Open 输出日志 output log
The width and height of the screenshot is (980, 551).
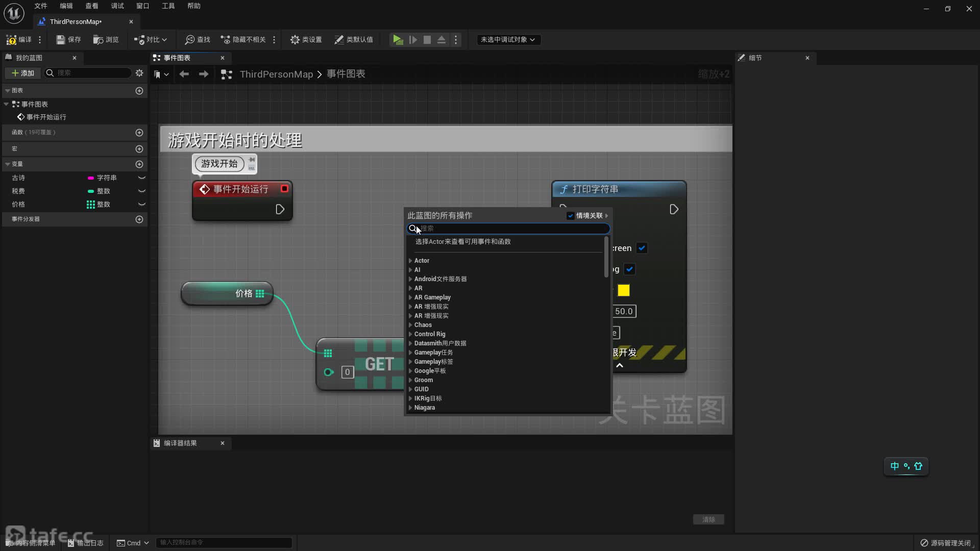pos(86,543)
